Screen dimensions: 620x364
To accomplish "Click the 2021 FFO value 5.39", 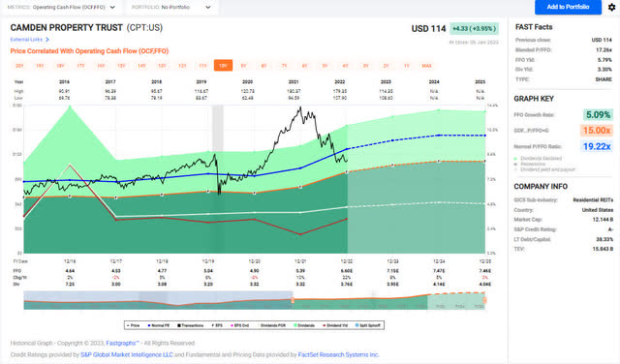I will [x=300, y=271].
